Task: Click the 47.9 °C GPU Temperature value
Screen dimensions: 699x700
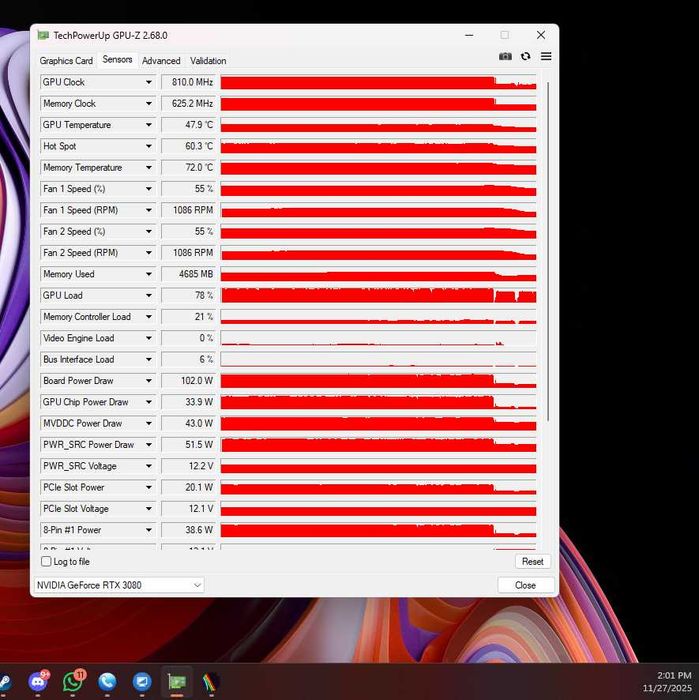Action: (188, 125)
